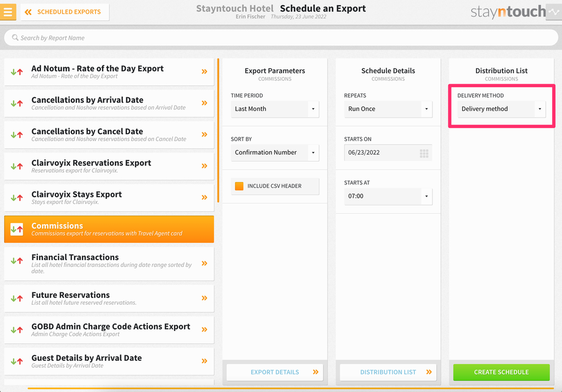Open chevron for Guest Details by Arrival Date
Viewport: 562px width, 392px height.
pyautogui.click(x=204, y=361)
